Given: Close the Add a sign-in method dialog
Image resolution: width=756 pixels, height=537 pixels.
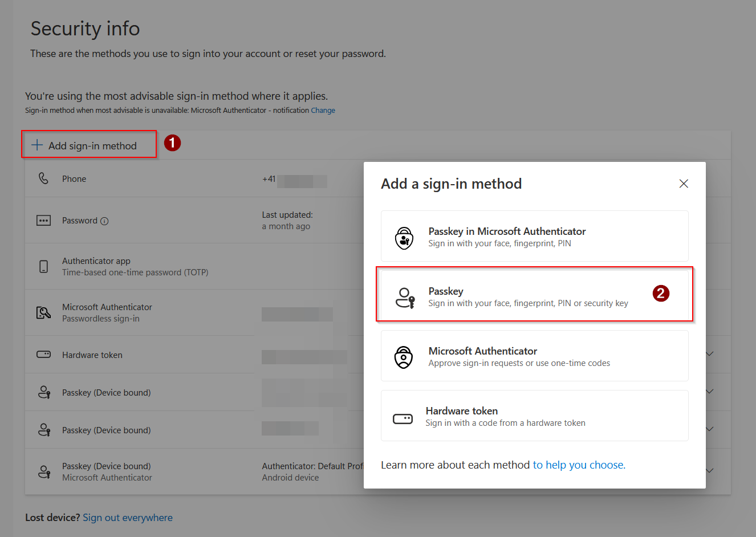Looking at the screenshot, I should (x=684, y=184).
